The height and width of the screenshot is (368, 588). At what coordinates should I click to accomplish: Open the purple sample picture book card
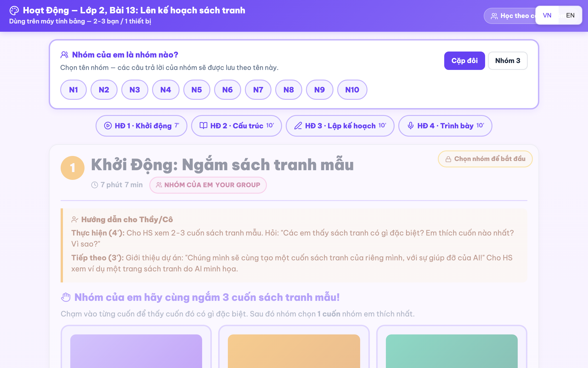coord(136,347)
